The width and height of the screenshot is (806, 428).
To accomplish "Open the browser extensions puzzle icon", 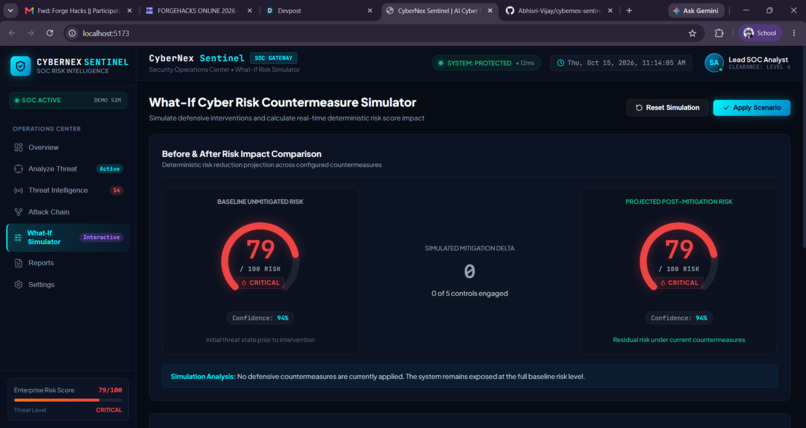I will click(719, 33).
